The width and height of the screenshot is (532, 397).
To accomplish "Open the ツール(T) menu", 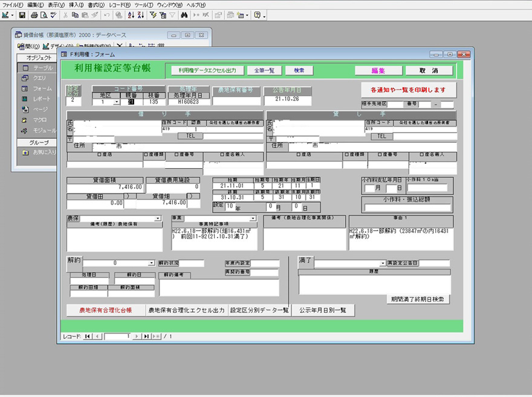I will tap(143, 5).
